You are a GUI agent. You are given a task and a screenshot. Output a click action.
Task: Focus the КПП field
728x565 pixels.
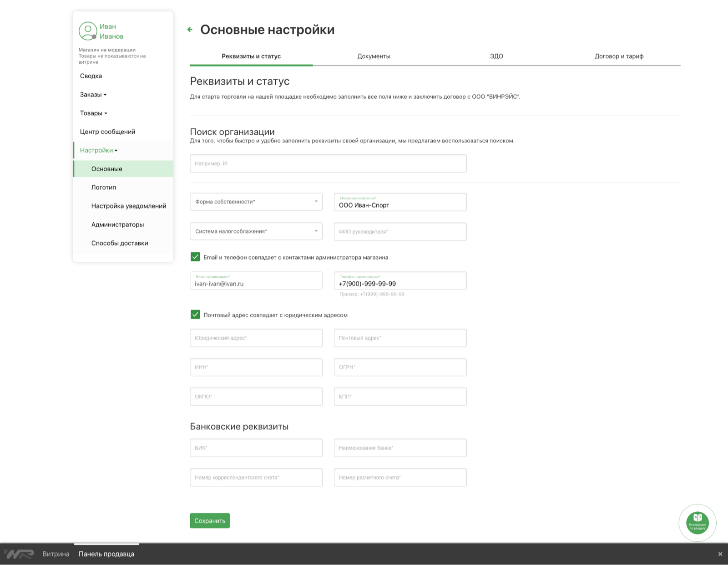click(400, 397)
